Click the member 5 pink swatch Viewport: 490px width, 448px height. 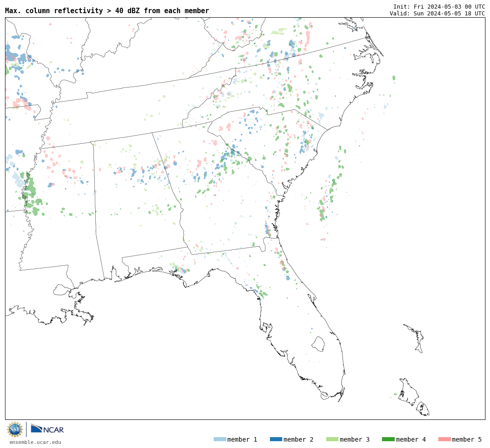point(444,439)
